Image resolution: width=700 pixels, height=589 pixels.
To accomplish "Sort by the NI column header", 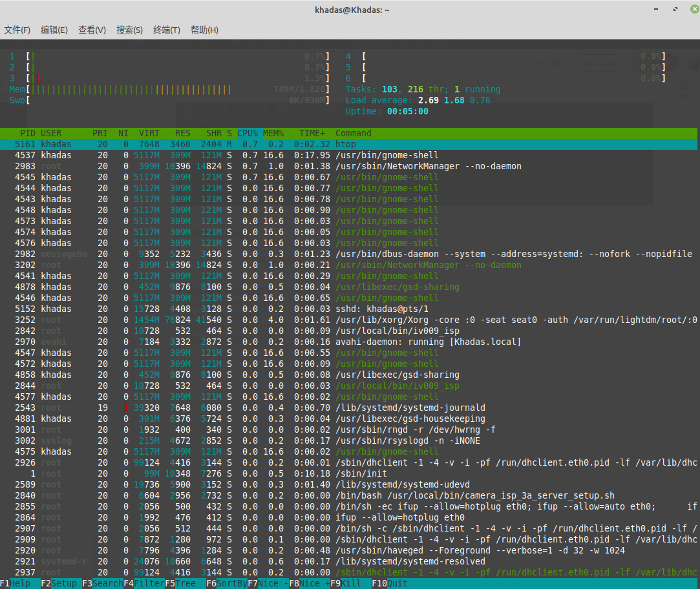I will 123,134.
